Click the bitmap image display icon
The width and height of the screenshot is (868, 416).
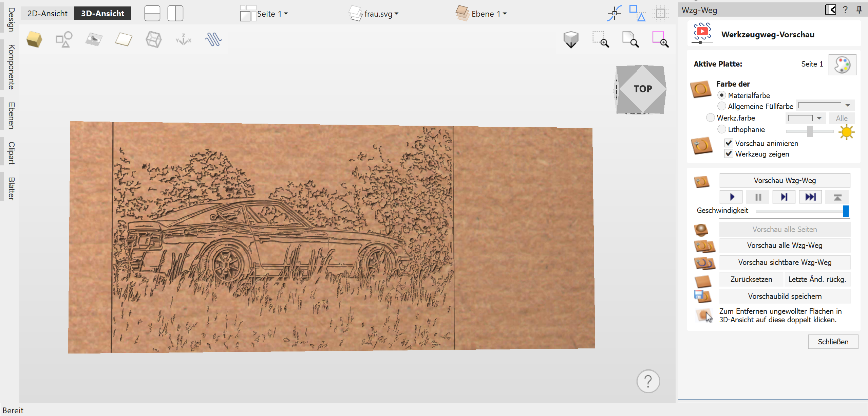point(94,40)
